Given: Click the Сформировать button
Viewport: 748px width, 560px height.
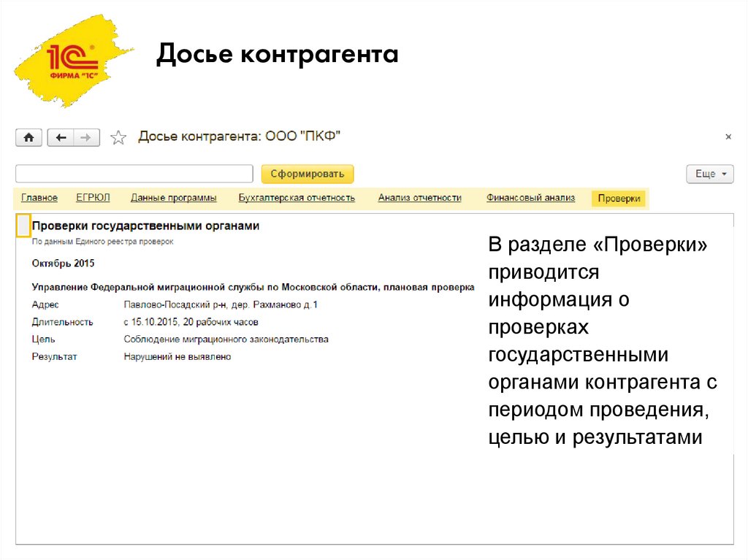Looking at the screenshot, I should [308, 174].
